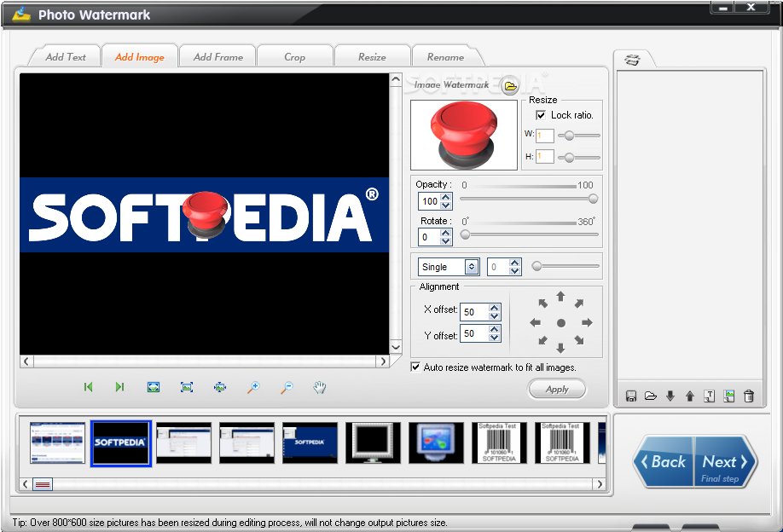Click preview vertical scrollbar down arrow

pyautogui.click(x=396, y=347)
